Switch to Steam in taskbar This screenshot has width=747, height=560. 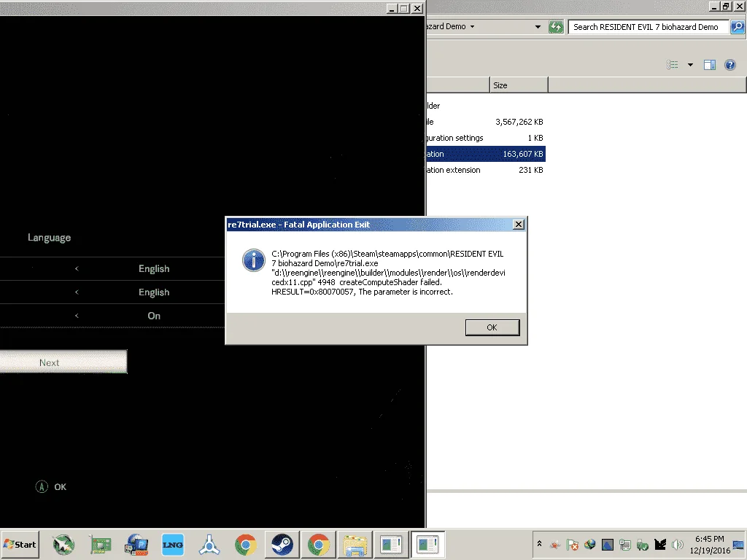pos(282,545)
